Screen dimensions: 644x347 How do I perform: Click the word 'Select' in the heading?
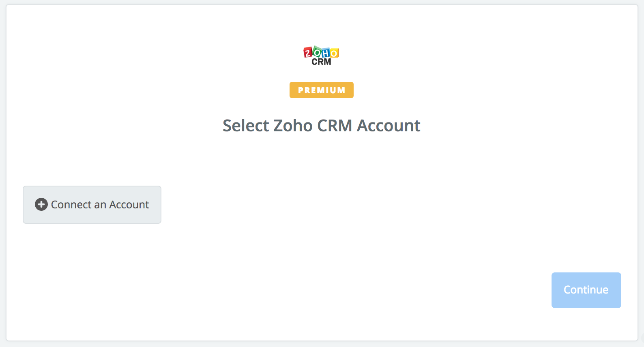tap(246, 126)
